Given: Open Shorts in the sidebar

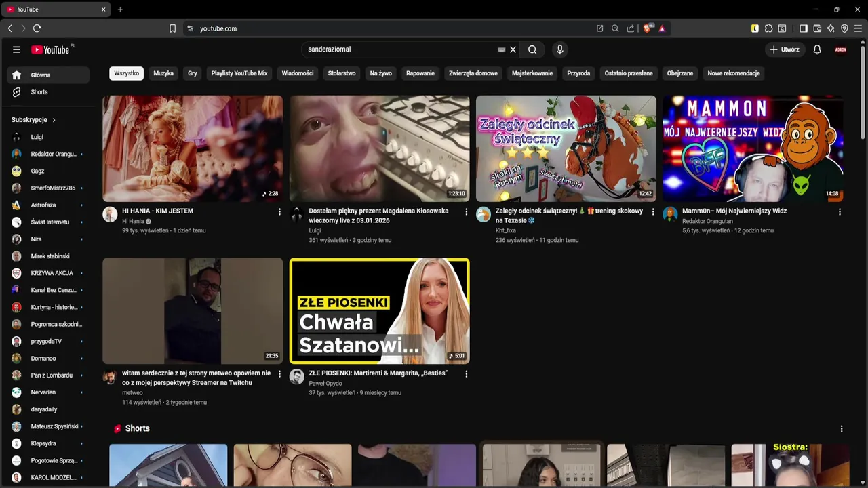Looking at the screenshot, I should coord(49,92).
